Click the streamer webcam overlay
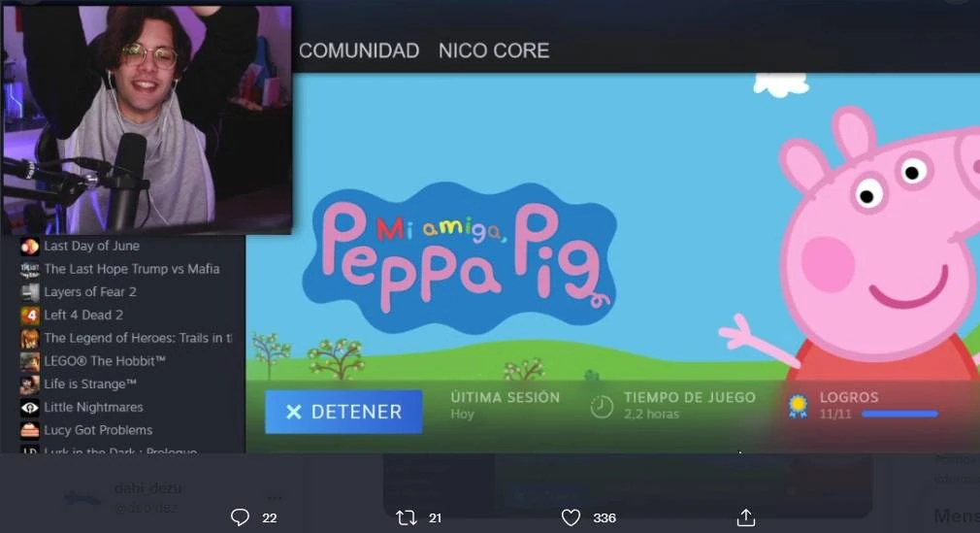980x533 pixels. pyautogui.click(x=147, y=119)
